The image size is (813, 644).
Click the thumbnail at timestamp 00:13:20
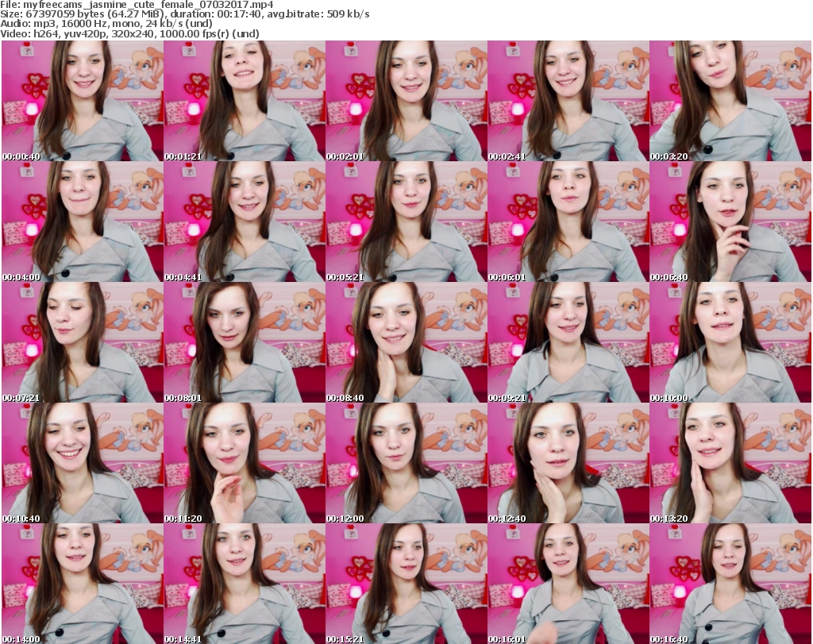[x=730, y=463]
